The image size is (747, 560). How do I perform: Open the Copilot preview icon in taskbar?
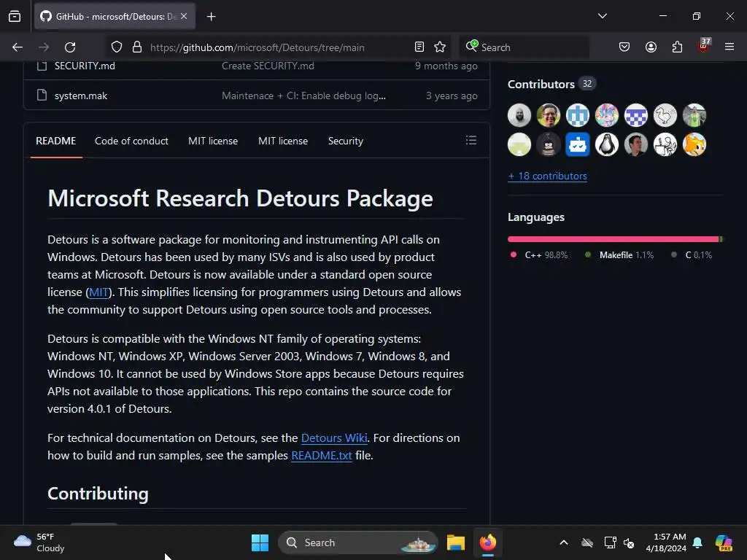724,542
